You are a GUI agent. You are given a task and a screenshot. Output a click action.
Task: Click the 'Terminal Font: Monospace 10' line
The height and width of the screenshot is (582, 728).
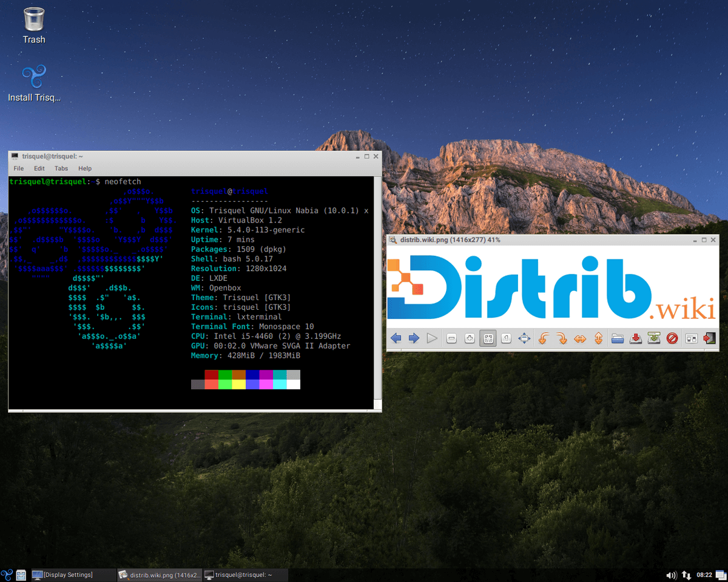tap(252, 327)
